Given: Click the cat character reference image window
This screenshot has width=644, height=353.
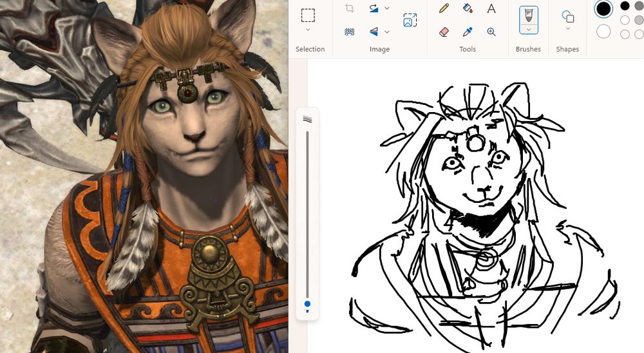Looking at the screenshot, I should [x=144, y=176].
